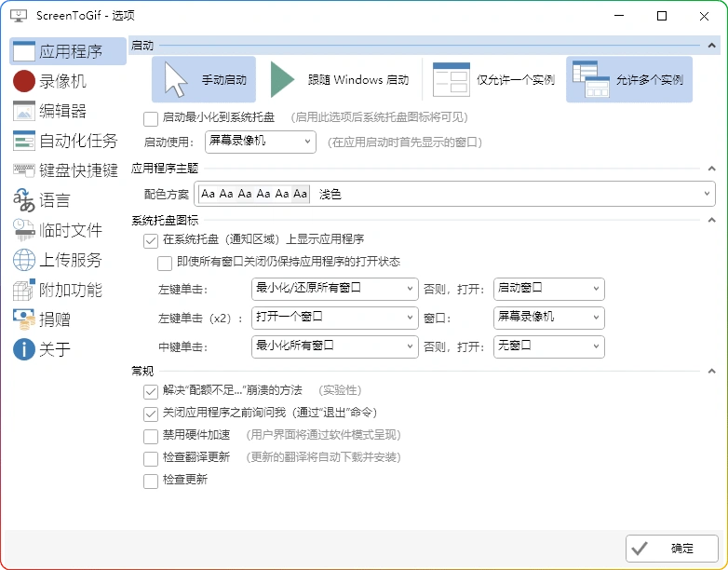Click the 自动化任务 icon in sidebar
728x570 pixels.
tap(23, 141)
